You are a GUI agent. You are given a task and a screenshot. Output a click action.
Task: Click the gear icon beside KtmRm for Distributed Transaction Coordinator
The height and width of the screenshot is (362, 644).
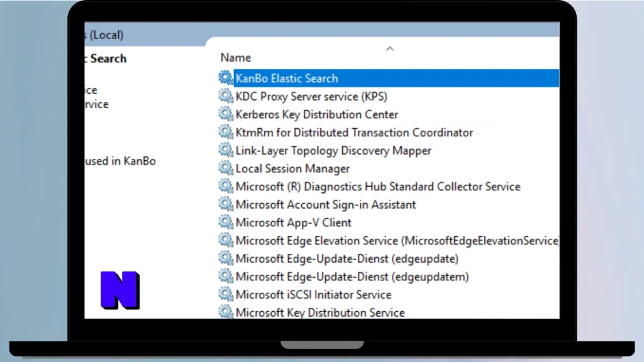click(226, 132)
